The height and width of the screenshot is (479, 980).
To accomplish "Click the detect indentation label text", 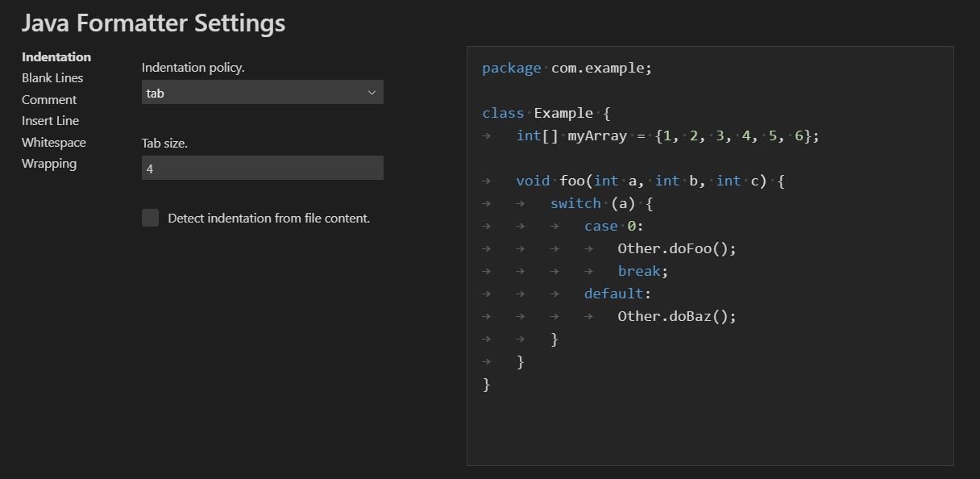I will tap(268, 218).
